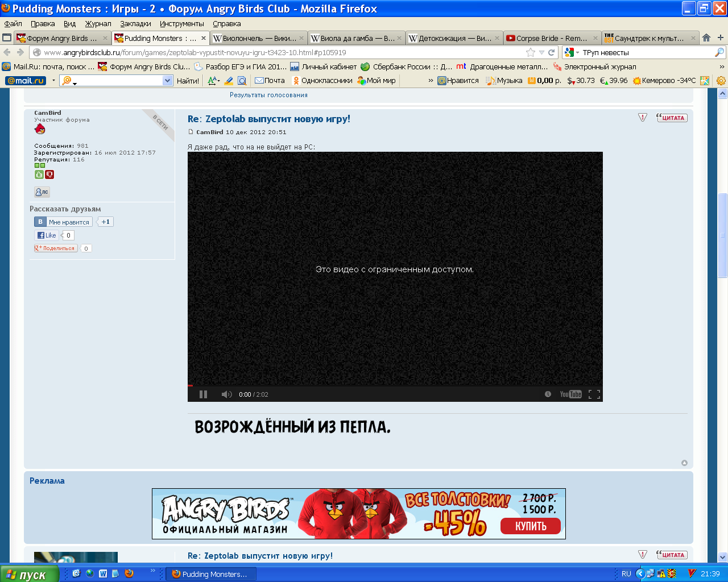The image size is (728, 582).
Task: Send private message to CamBird via ЛС
Action: [42, 192]
